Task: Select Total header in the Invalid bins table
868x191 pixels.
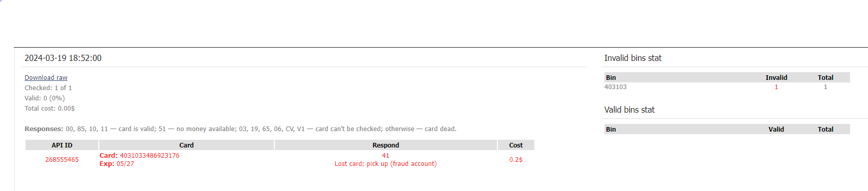Action: coord(826,78)
